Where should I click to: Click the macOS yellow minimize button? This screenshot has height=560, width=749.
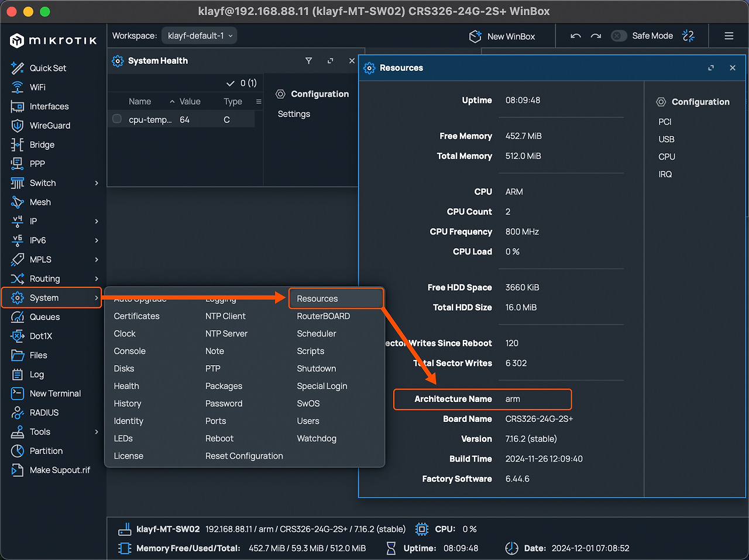point(28,11)
